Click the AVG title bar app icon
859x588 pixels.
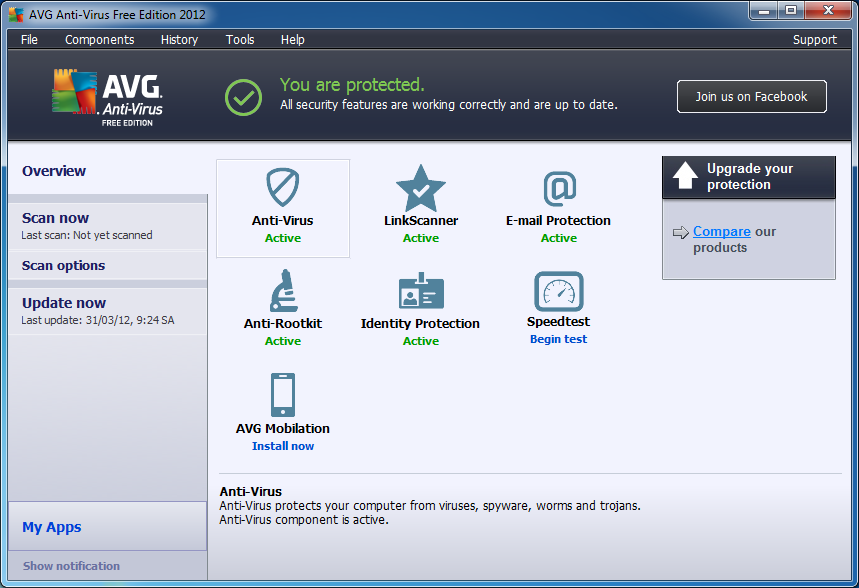pos(16,14)
